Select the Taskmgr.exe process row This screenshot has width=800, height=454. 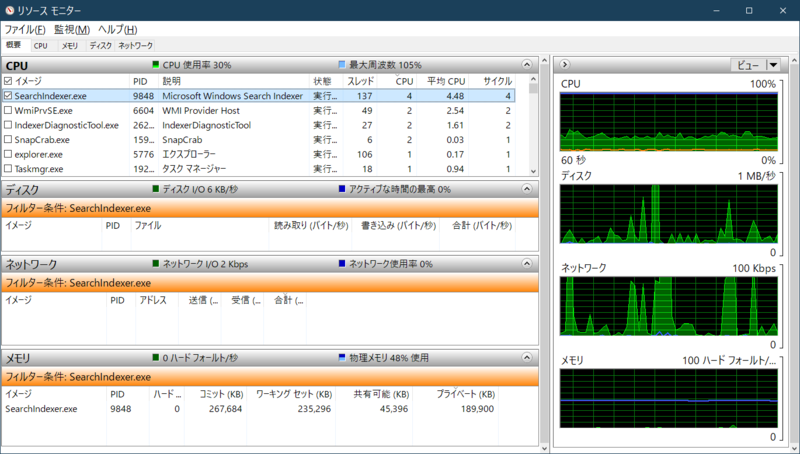click(x=259, y=168)
